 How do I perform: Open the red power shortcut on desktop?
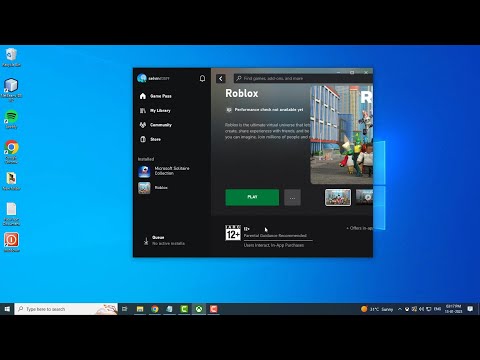[11, 242]
